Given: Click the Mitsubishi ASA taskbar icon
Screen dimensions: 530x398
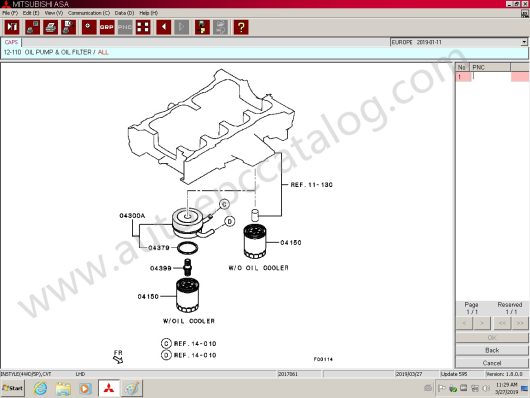Looking at the screenshot, I should coord(109,388).
